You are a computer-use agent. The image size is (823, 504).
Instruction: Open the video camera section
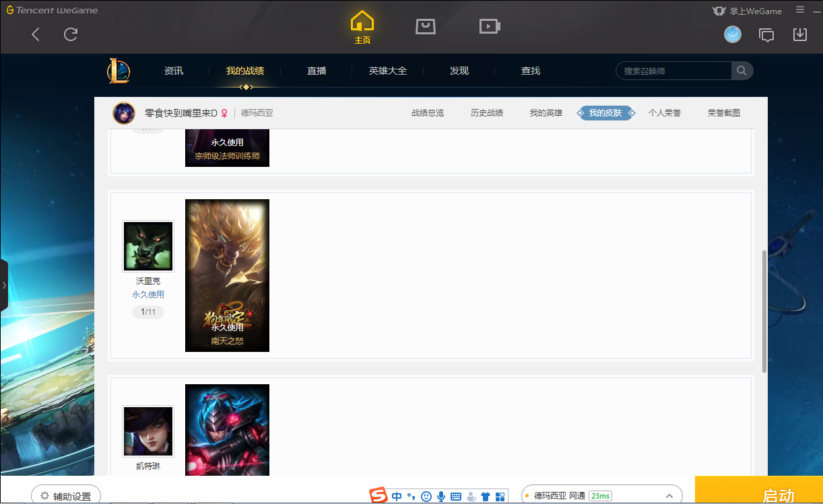click(490, 26)
